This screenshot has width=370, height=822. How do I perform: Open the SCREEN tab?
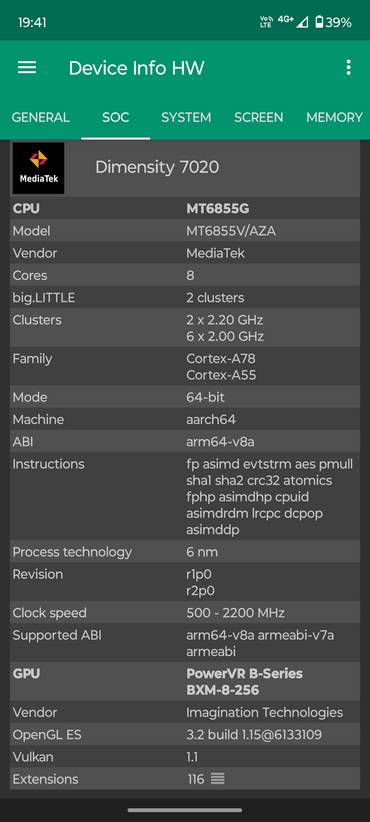click(x=258, y=117)
